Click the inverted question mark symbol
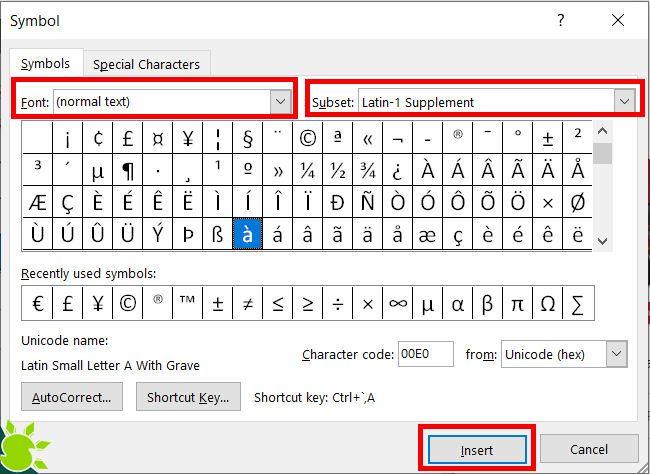The image size is (650, 474). [x=397, y=169]
